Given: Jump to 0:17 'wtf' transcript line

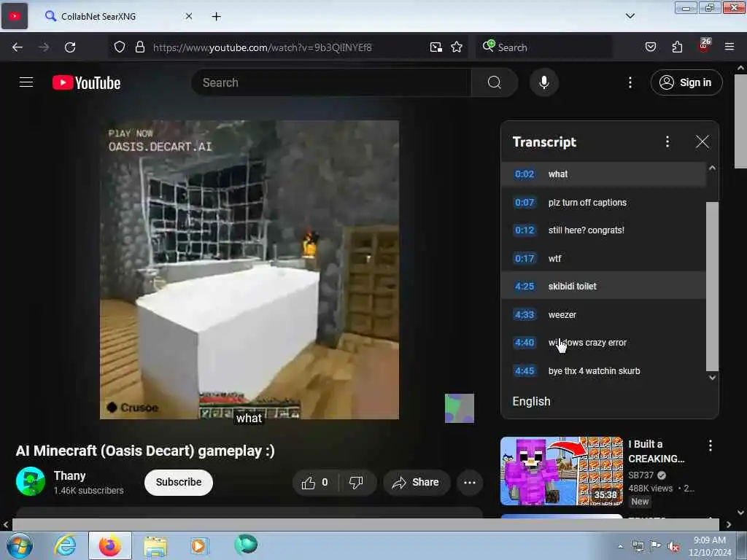Looking at the screenshot, I should (x=603, y=259).
